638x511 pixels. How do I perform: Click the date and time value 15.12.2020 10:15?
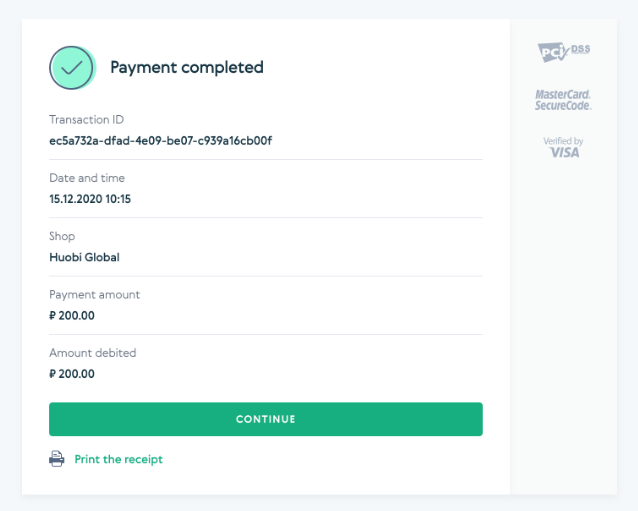(90, 199)
